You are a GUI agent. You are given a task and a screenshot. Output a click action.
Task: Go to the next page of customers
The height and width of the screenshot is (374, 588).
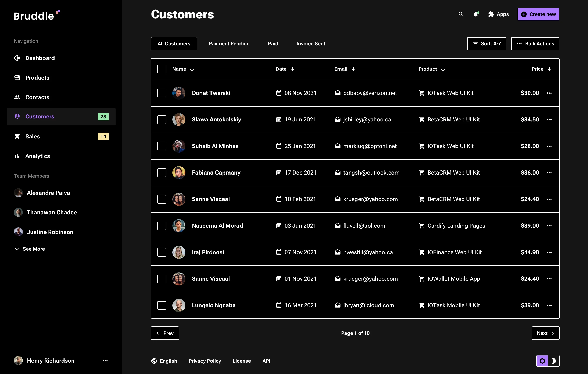click(546, 333)
